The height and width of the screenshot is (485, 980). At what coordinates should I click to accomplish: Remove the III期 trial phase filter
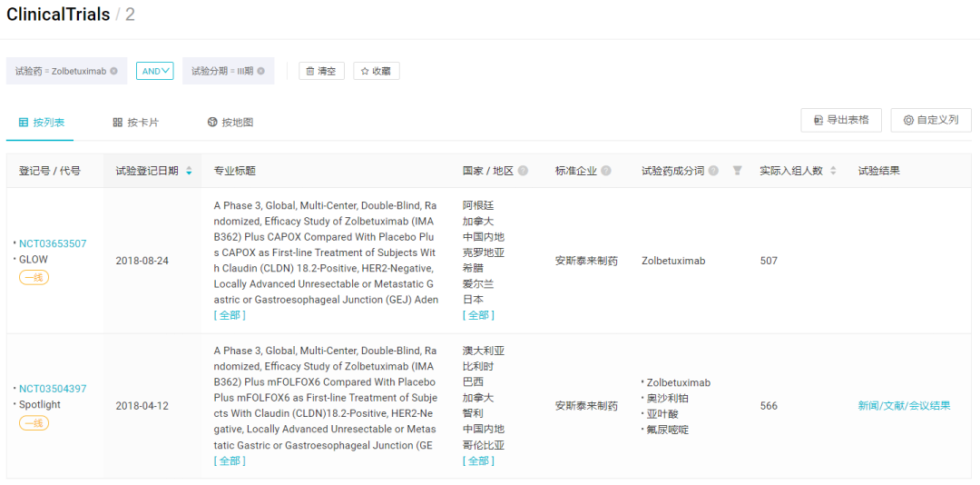(x=260, y=71)
